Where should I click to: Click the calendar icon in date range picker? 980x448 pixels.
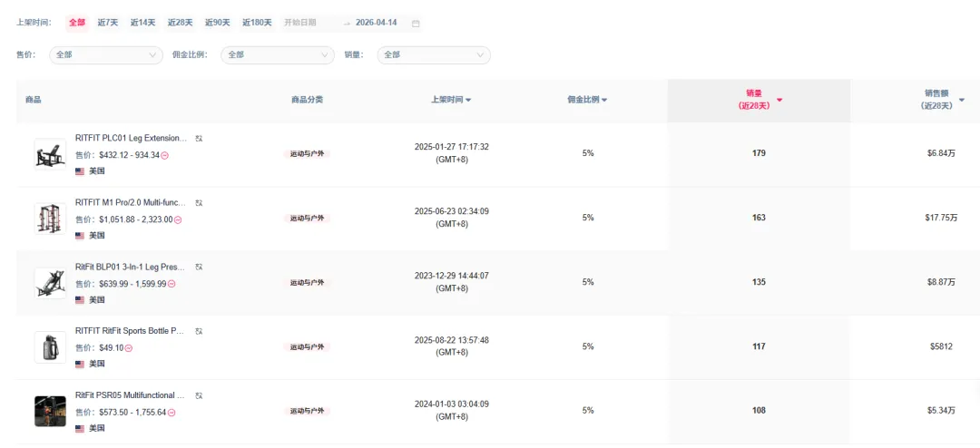coord(416,23)
